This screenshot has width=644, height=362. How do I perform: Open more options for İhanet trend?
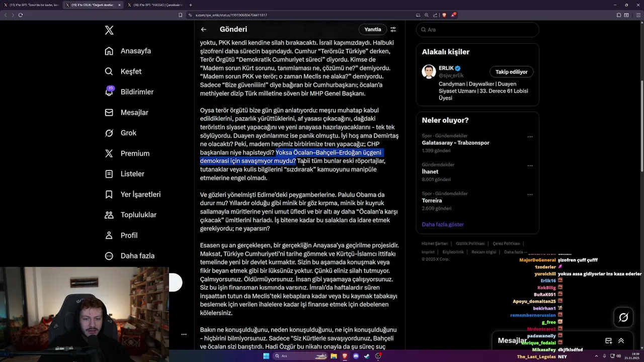click(530, 165)
